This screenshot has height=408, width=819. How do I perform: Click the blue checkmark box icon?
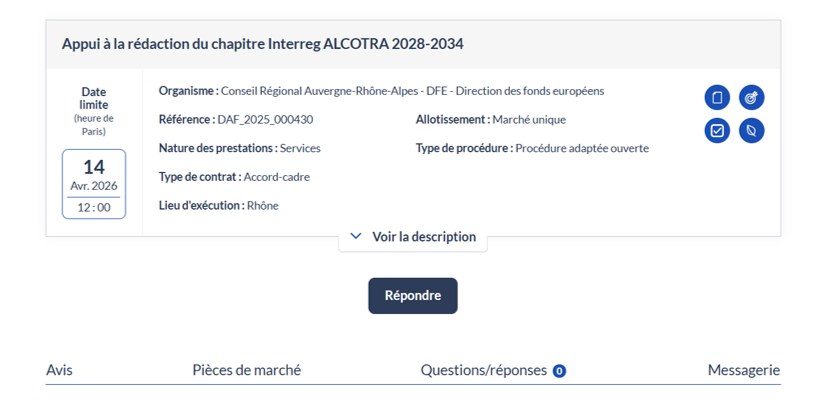pos(717,131)
